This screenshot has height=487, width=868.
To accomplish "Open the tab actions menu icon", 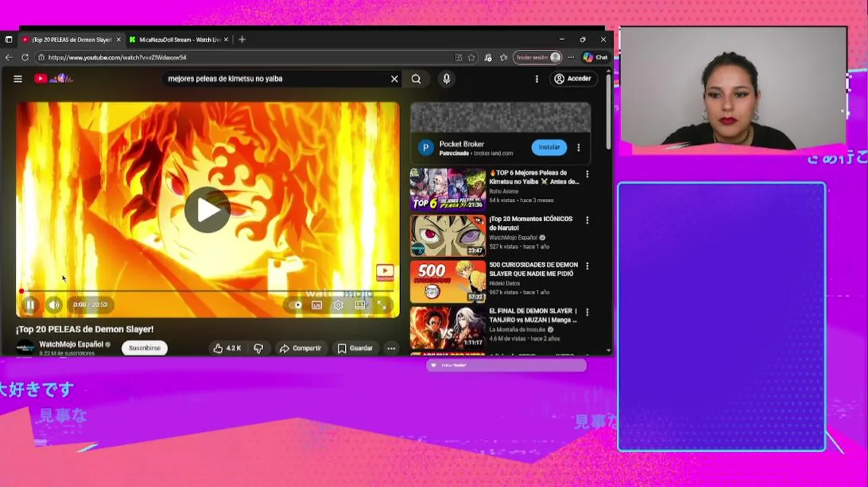I will tap(9, 39).
